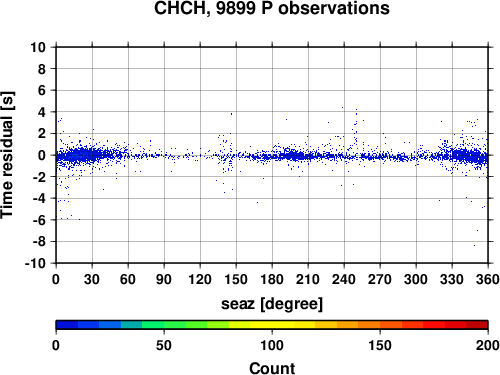Click the outlier point near -8 s residual
Image resolution: width=500 pixels, height=375 pixels.
click(474, 246)
